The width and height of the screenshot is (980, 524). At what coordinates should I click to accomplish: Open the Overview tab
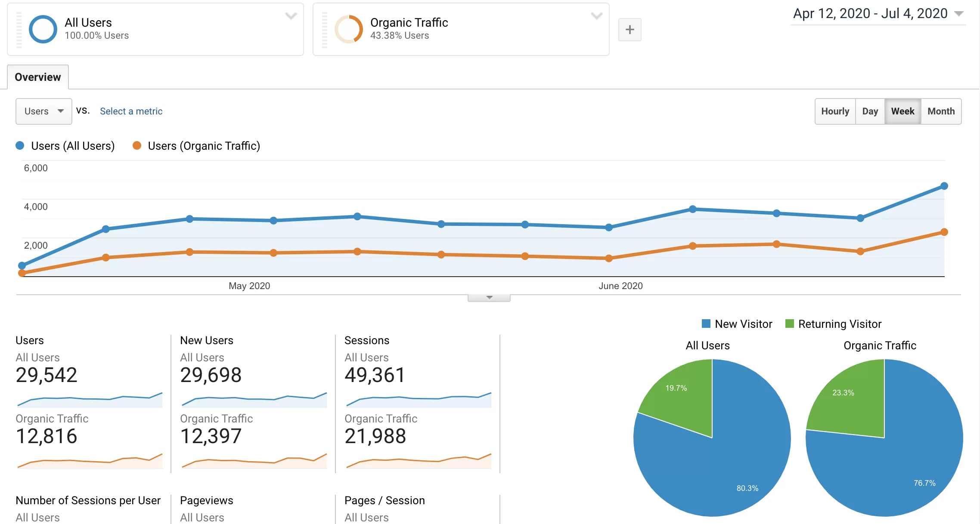tap(38, 77)
